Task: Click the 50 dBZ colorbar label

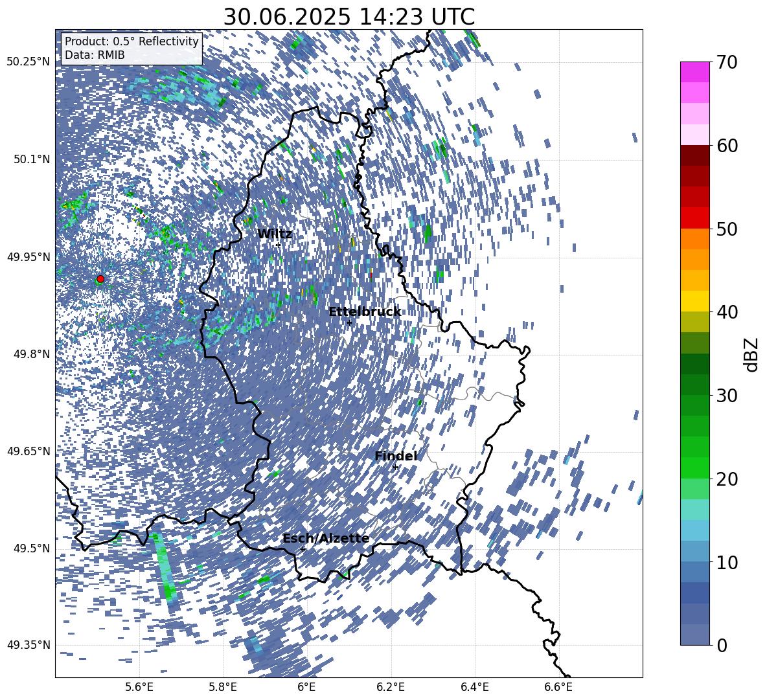Action: [727, 229]
